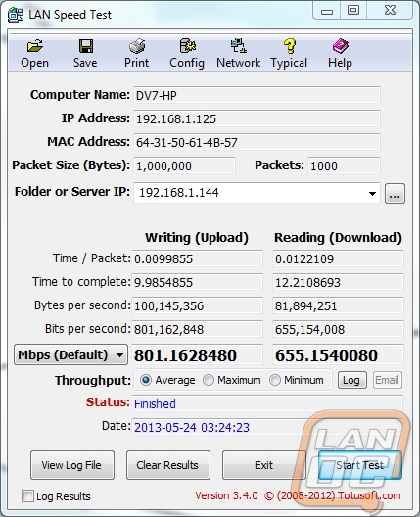Click the browse ellipsis button
The height and width of the screenshot is (517, 420).
tap(395, 194)
